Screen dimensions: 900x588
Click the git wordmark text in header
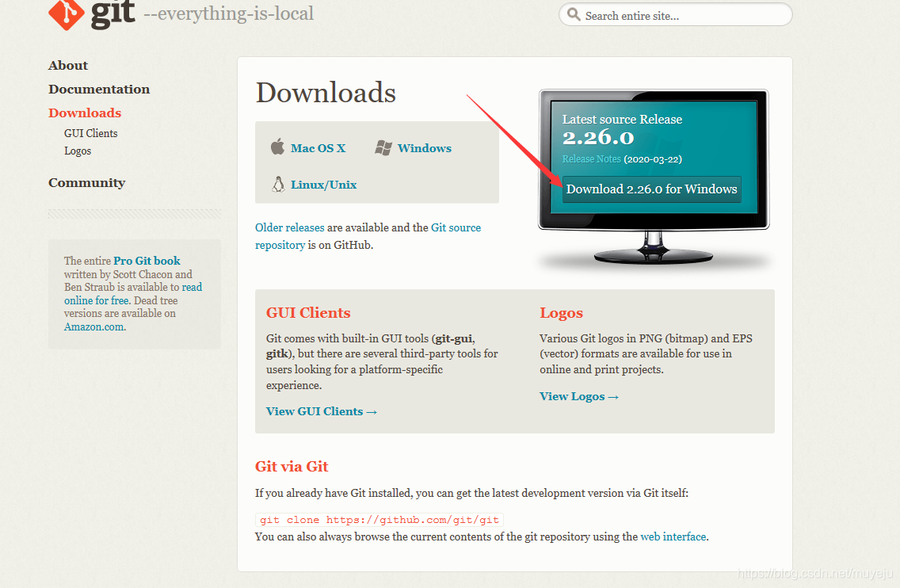point(113,13)
